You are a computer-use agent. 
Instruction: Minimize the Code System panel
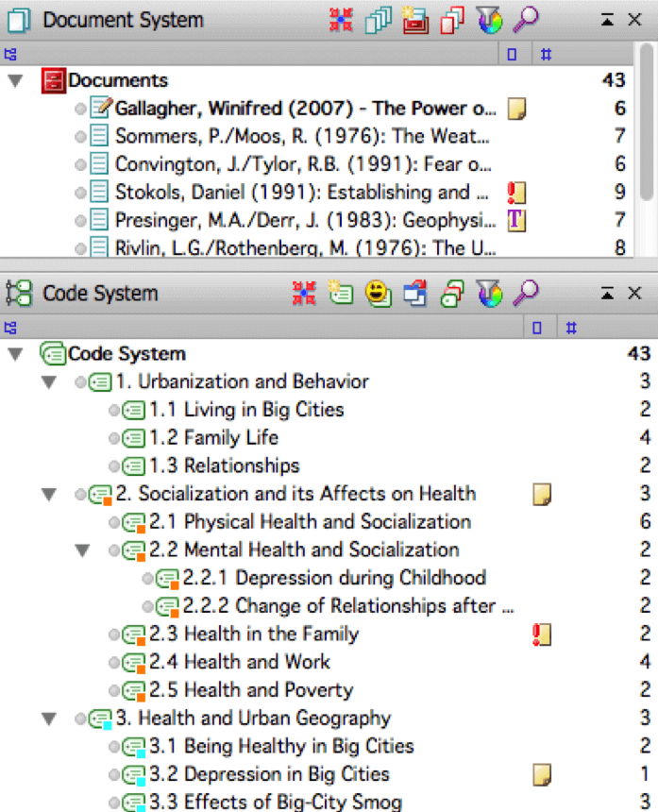pos(608,294)
